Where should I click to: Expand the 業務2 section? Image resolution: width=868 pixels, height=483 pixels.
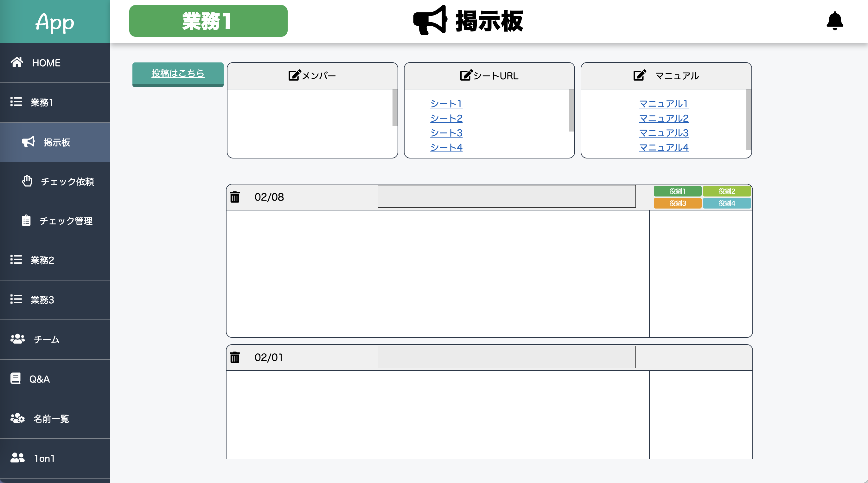[x=42, y=260]
